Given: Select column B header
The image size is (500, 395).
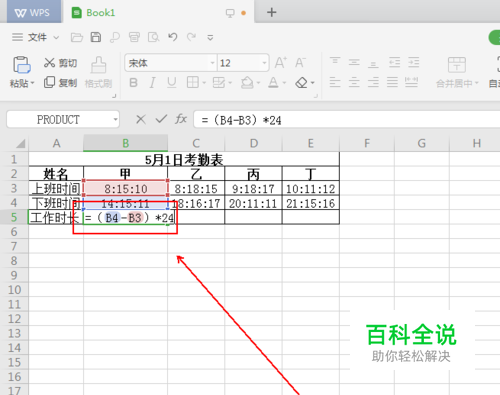Looking at the screenshot, I should point(125,143).
